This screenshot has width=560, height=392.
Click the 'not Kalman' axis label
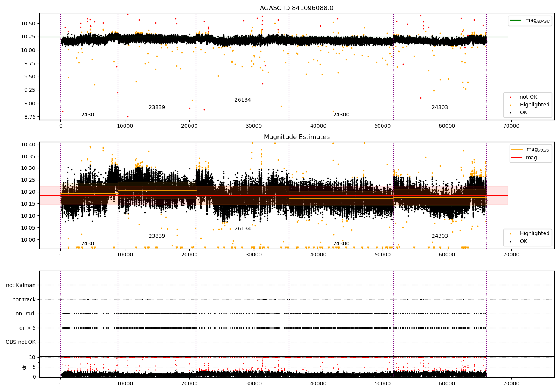(21, 286)
